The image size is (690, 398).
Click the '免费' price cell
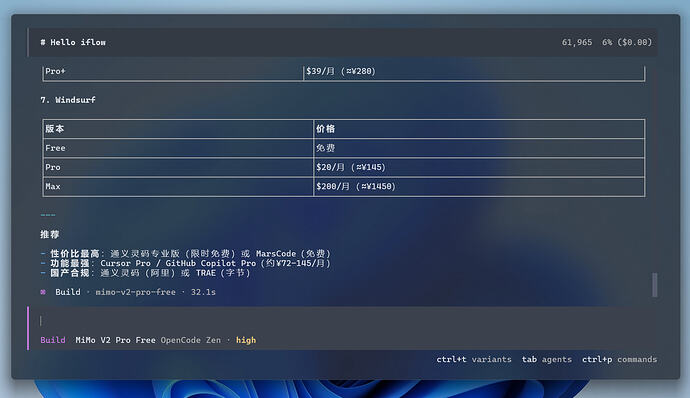pos(479,148)
